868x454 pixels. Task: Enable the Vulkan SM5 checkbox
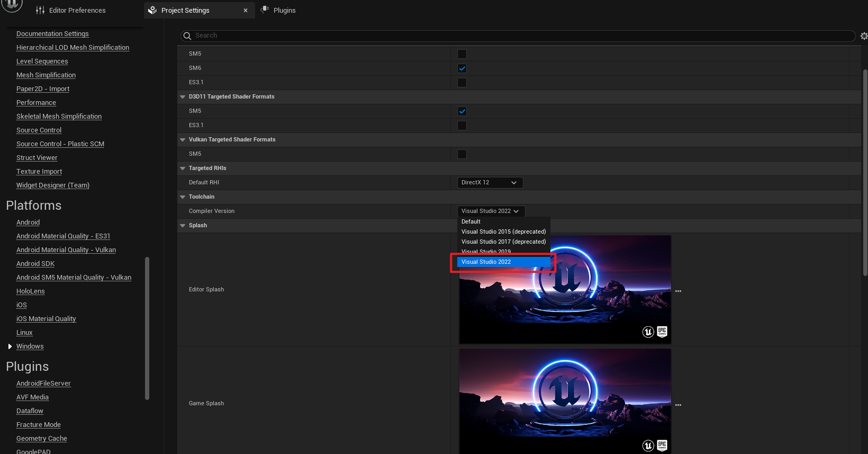pyautogui.click(x=462, y=154)
